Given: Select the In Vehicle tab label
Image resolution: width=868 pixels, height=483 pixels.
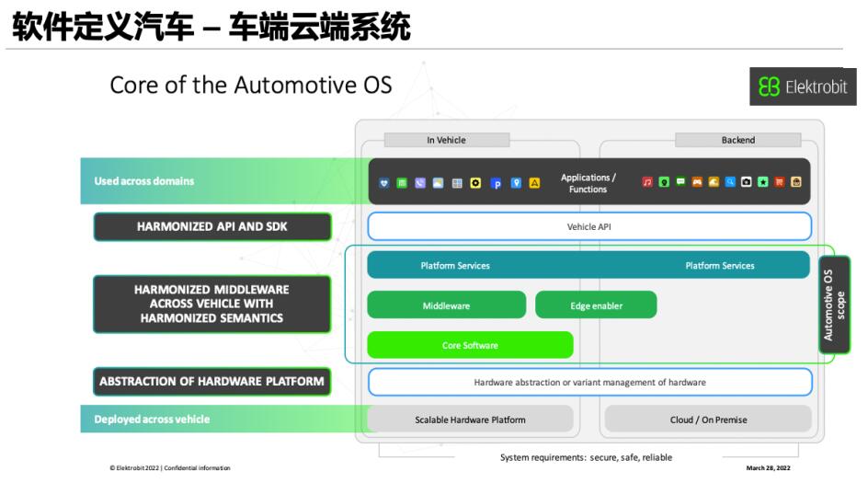Looking at the screenshot, I should pos(446,140).
